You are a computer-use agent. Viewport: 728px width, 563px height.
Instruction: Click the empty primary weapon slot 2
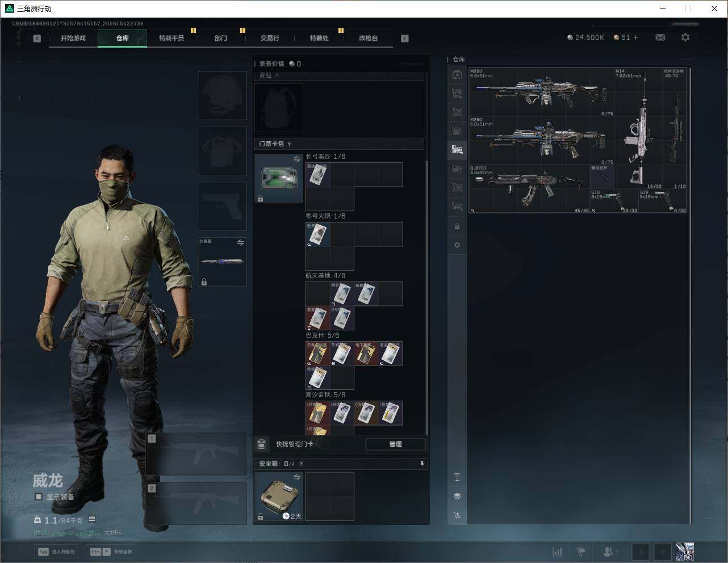pos(196,503)
